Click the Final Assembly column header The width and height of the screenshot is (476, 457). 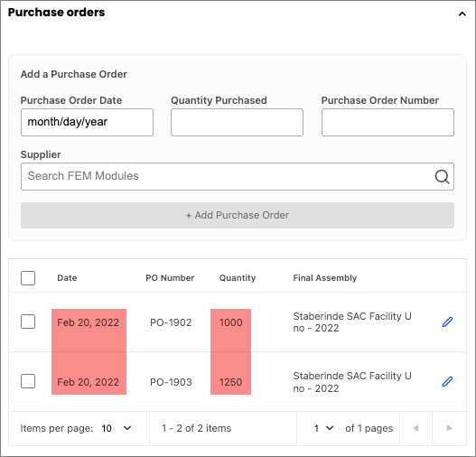(x=325, y=278)
